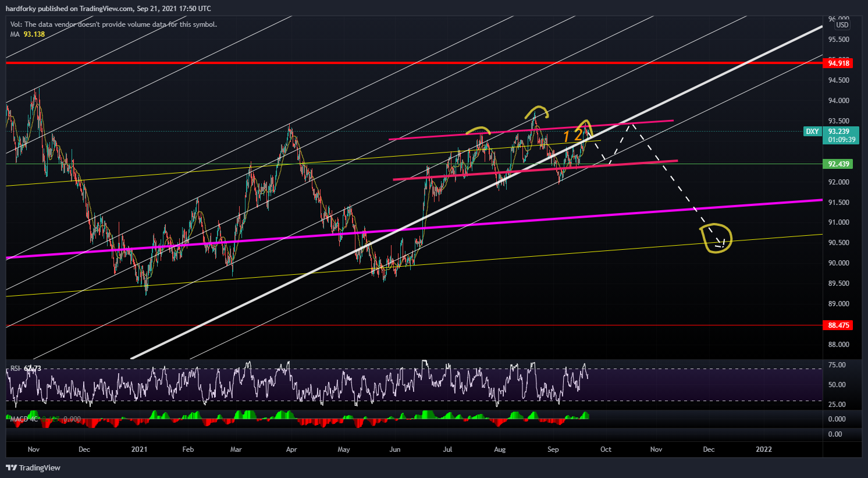Click the 92.000 price axis tick
The width and height of the screenshot is (868, 478).
(838, 182)
